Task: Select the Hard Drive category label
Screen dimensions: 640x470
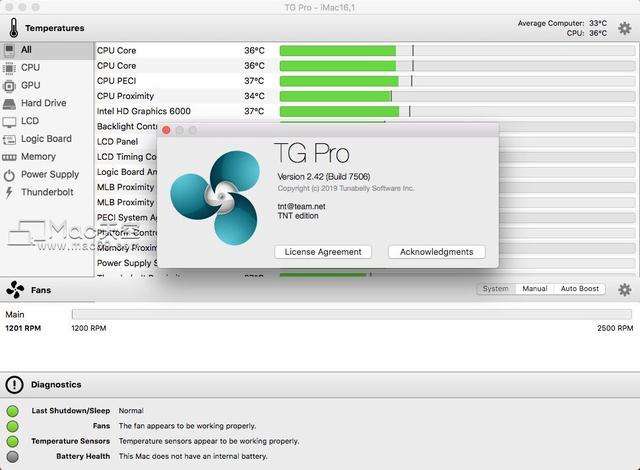Action: pyautogui.click(x=44, y=103)
